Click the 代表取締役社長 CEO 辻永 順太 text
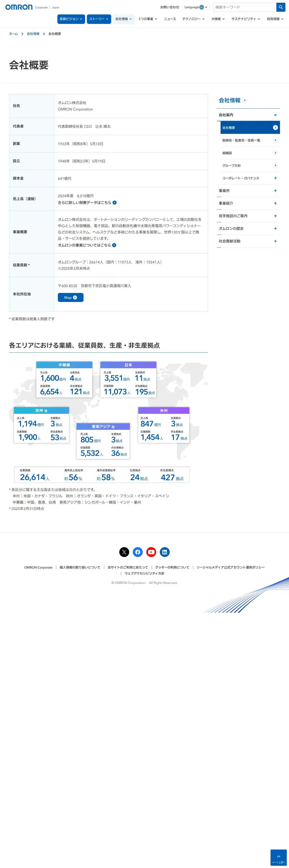 point(84,127)
